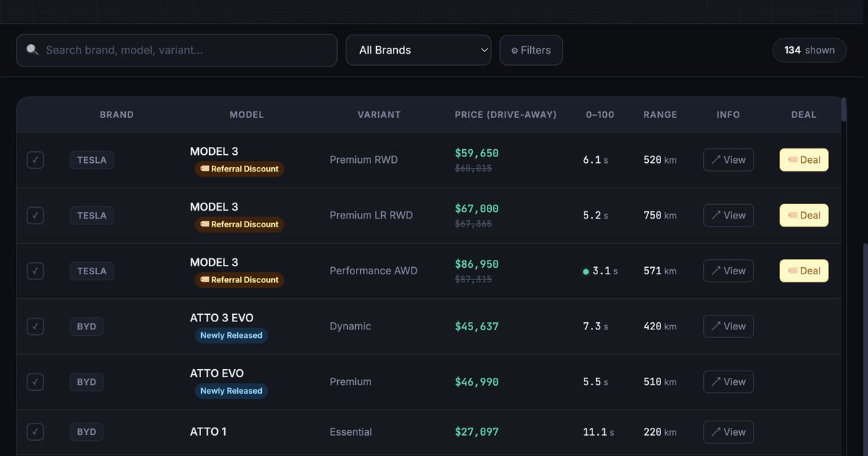The height and width of the screenshot is (456, 868).
Task: Click Referral Discount badge on Performance AWD row
Action: pyautogui.click(x=239, y=279)
